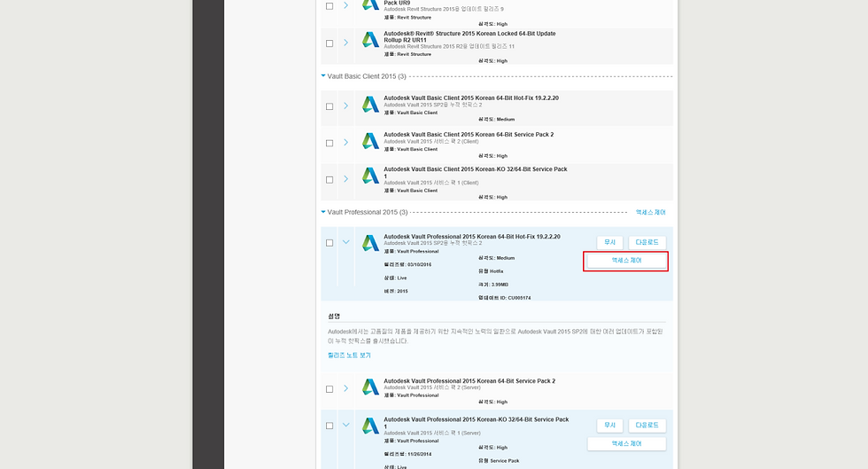Click the update ID CU005174 text

[519, 298]
